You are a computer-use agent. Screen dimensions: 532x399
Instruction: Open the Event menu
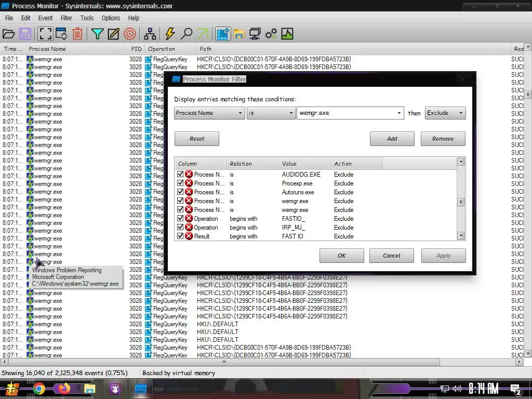pos(46,18)
